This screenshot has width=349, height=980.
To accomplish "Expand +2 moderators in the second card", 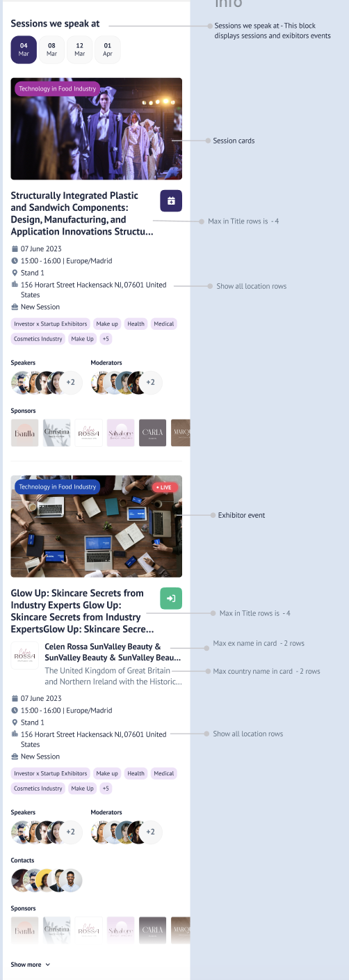I will 150,832.
